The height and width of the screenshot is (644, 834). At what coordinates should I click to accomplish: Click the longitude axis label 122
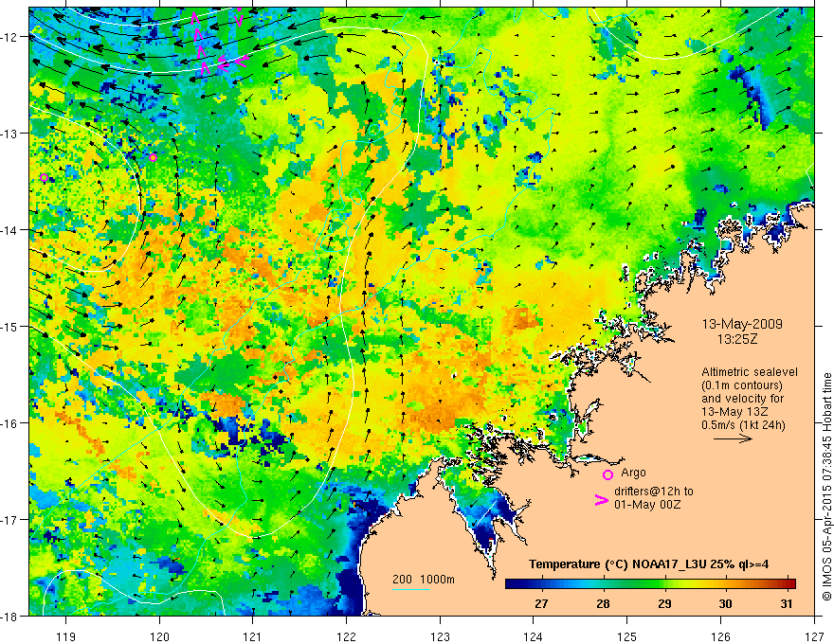tap(346, 636)
